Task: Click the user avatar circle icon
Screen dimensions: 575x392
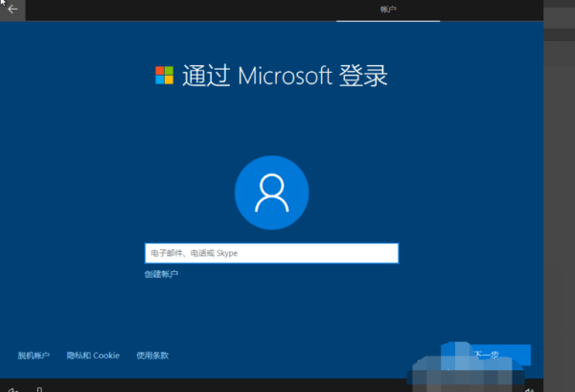Action: point(272,193)
